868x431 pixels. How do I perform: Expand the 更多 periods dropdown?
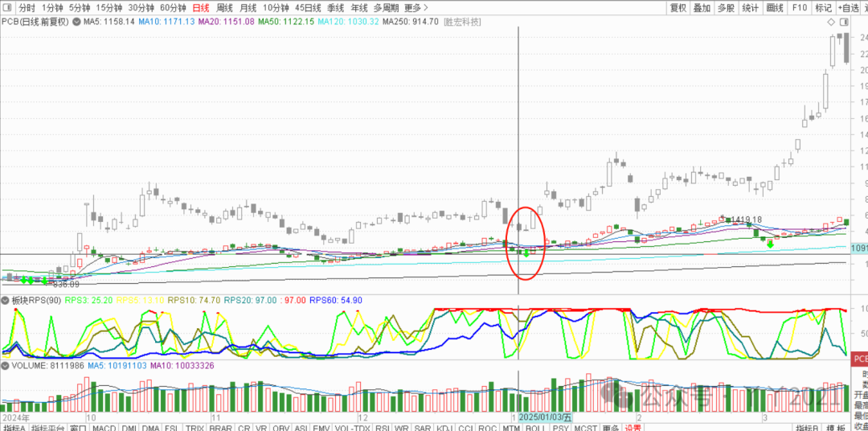(415, 8)
